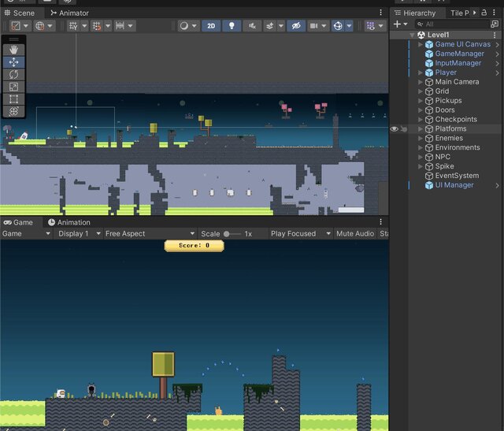Open the Gizmos dropdown arrow
Screen dimensions: 504x431
point(349,26)
